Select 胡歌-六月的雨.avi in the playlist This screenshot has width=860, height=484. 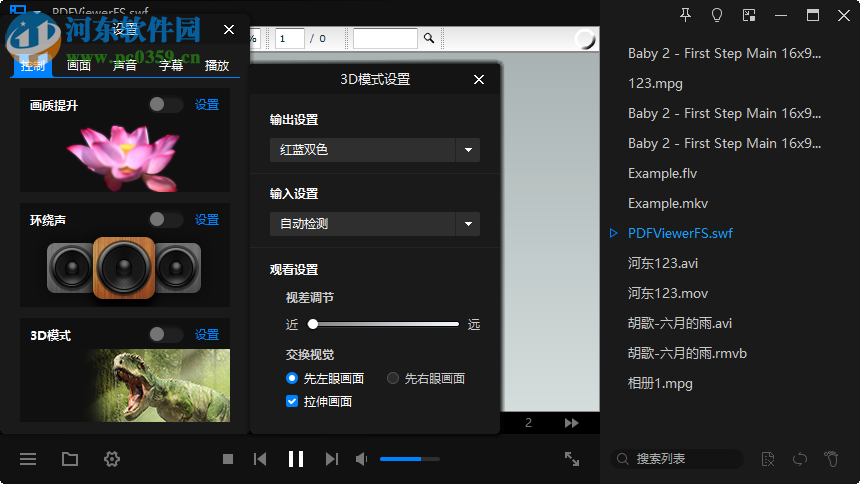(x=680, y=323)
